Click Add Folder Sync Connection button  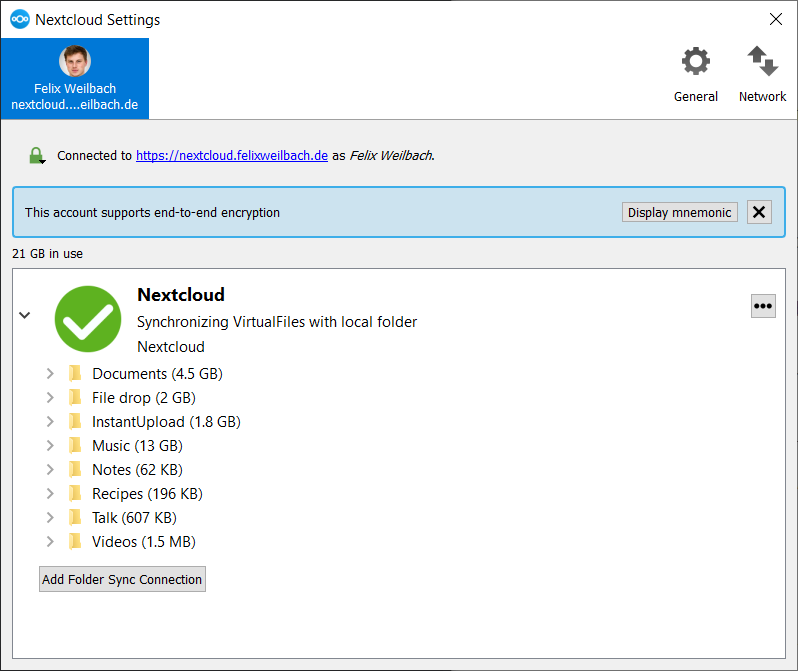click(x=122, y=579)
